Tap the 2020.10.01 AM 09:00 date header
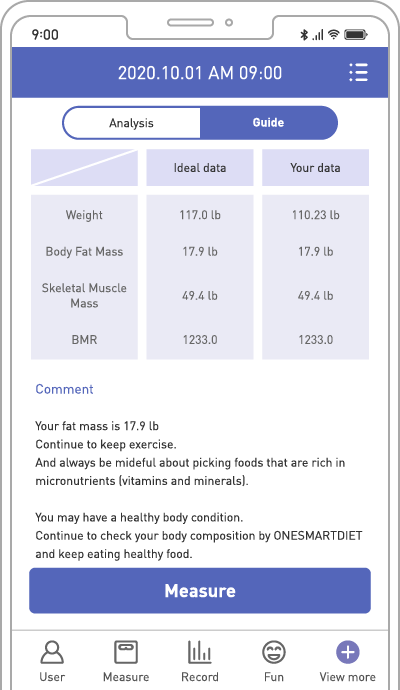Screen dimensions: 400x690 click(x=200, y=73)
